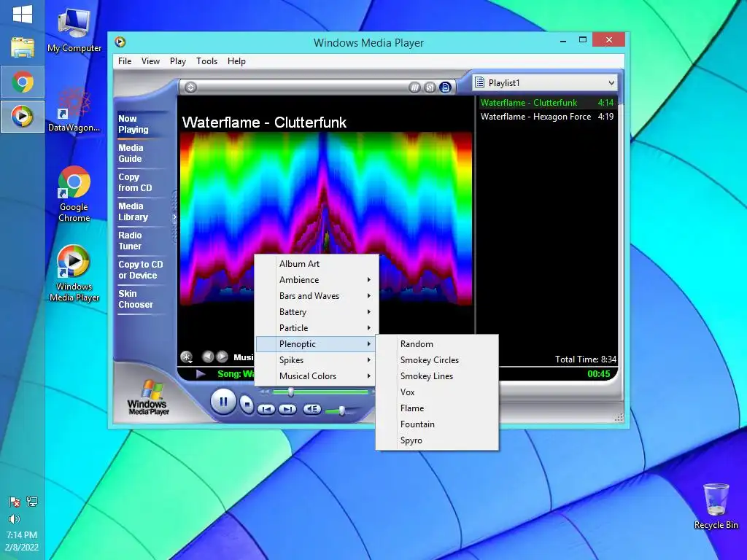
Task: Click the taskbar Media Player icon
Action: tap(23, 116)
